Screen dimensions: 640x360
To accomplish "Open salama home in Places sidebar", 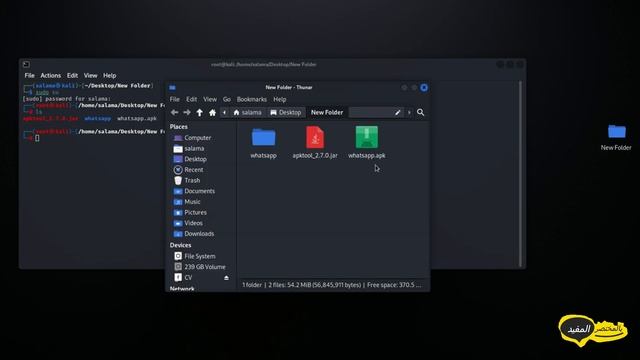I will (194, 149).
